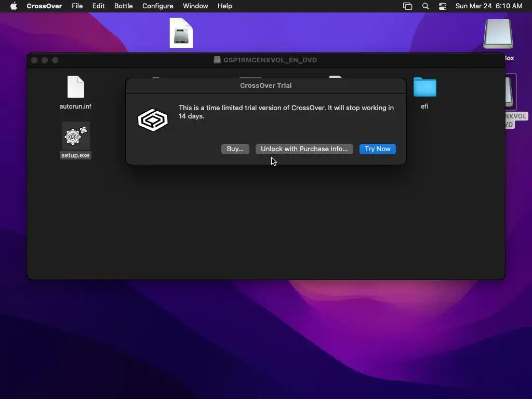Open the efi folder
Screen dimensions: 532x399
(425, 87)
